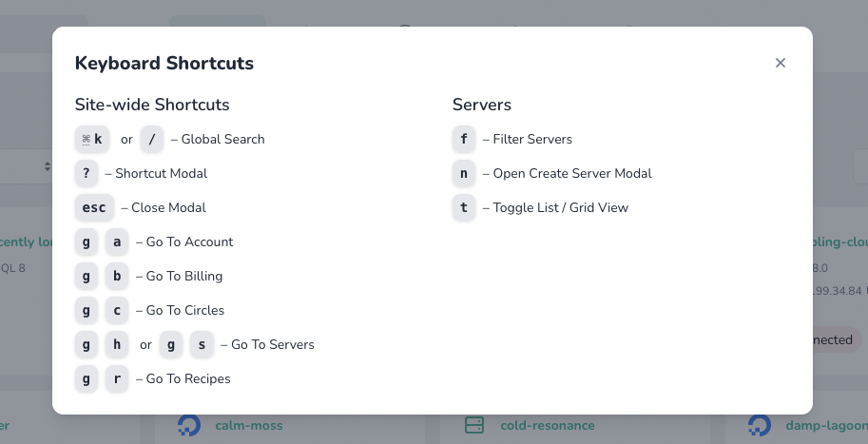Click the DigitalOcean icon beside calm-moss

pyautogui.click(x=189, y=425)
